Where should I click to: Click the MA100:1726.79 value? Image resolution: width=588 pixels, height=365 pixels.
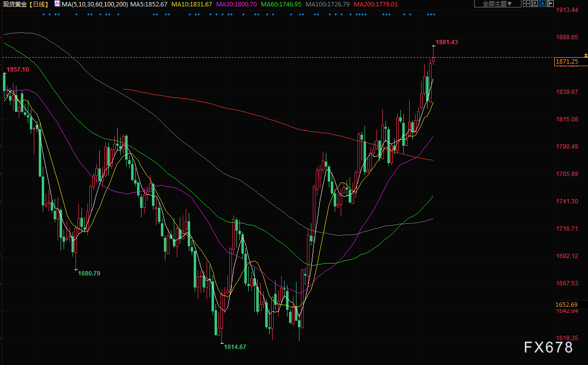point(327,4)
